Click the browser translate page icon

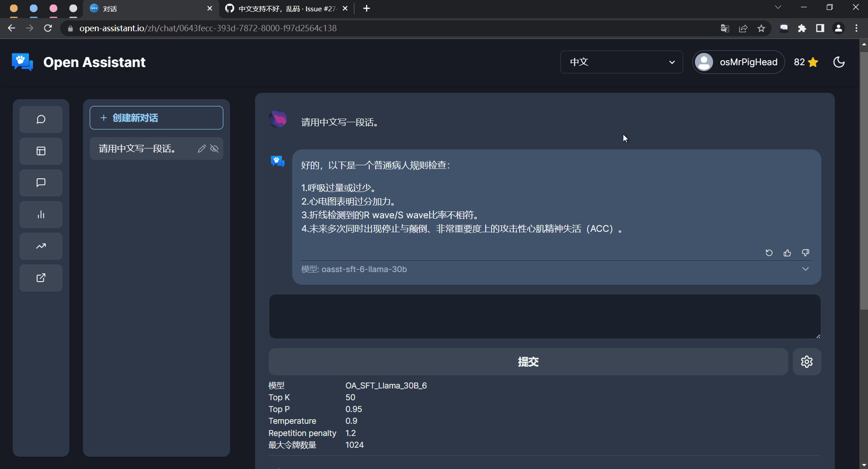(x=725, y=28)
